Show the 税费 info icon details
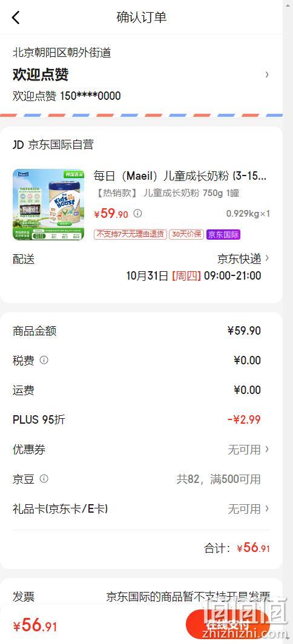This screenshot has width=293, height=644. [44, 360]
